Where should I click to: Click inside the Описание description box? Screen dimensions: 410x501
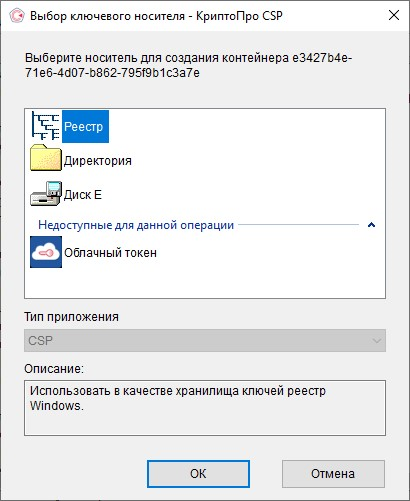pos(205,408)
